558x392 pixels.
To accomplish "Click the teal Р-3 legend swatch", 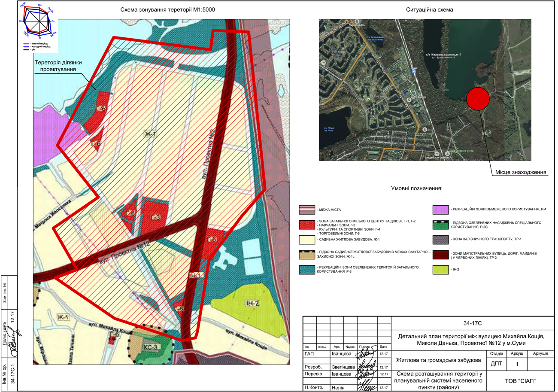I will click(x=307, y=269).
